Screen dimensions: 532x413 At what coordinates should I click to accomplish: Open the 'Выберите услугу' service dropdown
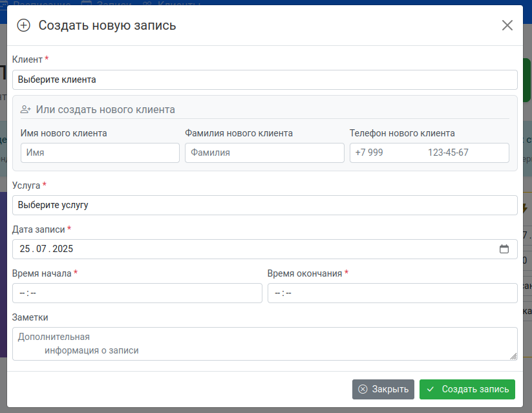point(264,205)
